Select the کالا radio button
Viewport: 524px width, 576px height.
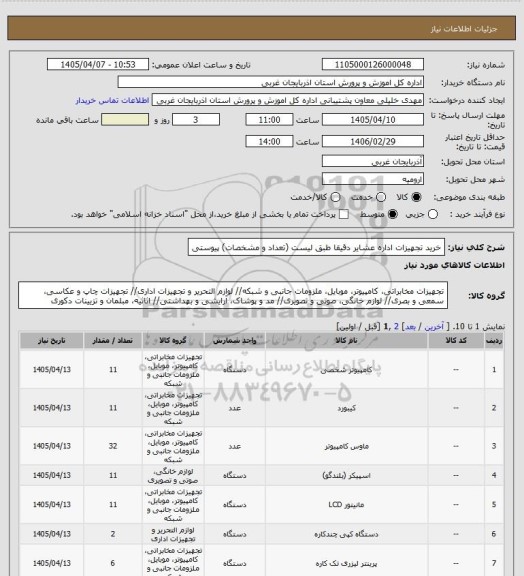(x=416, y=197)
